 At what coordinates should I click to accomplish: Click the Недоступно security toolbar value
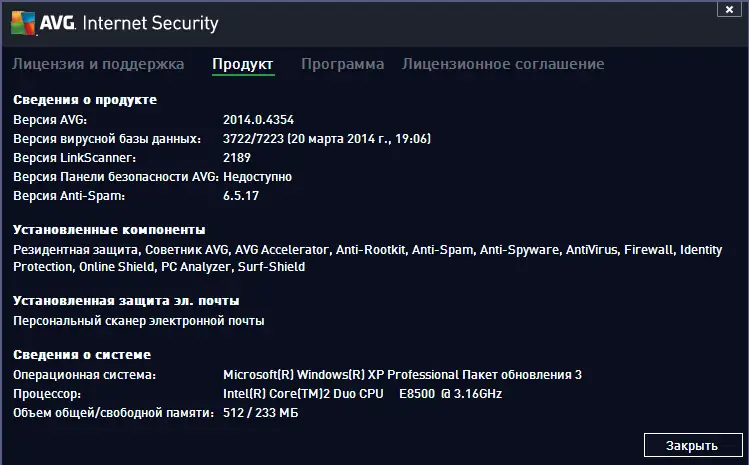tap(257, 177)
